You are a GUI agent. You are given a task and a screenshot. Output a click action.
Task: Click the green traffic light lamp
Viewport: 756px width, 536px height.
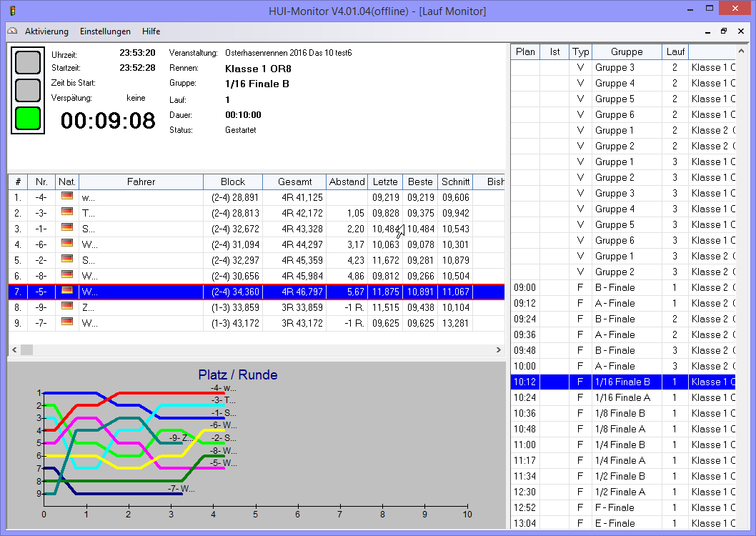pyautogui.click(x=28, y=119)
